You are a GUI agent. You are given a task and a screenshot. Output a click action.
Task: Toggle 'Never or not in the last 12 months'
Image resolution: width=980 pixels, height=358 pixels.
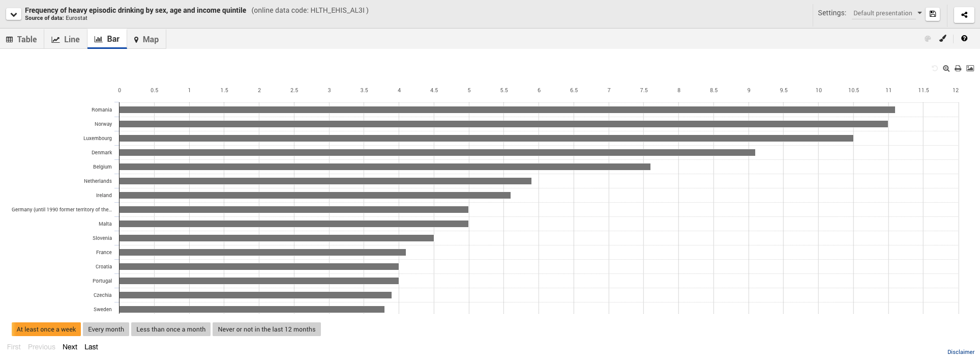tap(266, 329)
